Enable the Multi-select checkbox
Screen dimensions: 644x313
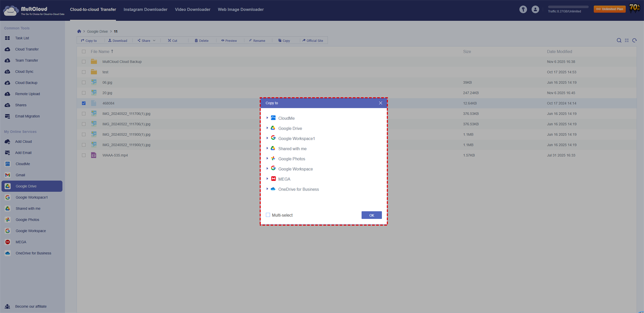point(268,215)
